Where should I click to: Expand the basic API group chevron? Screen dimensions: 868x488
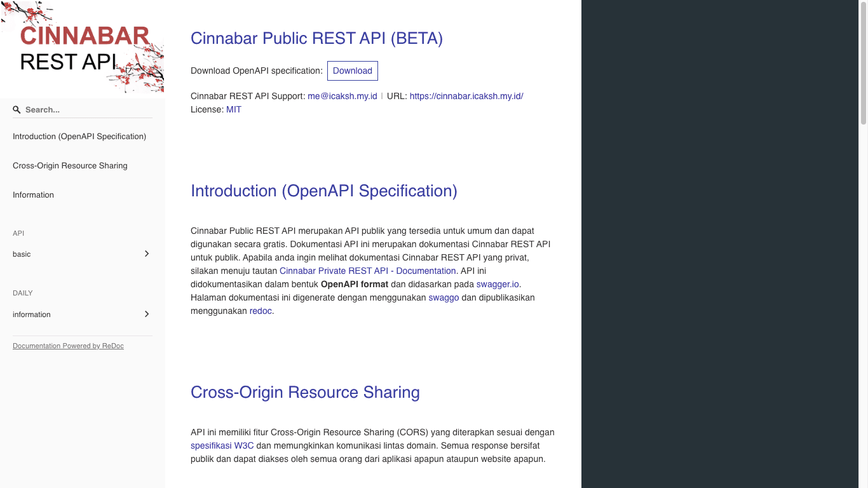click(147, 254)
